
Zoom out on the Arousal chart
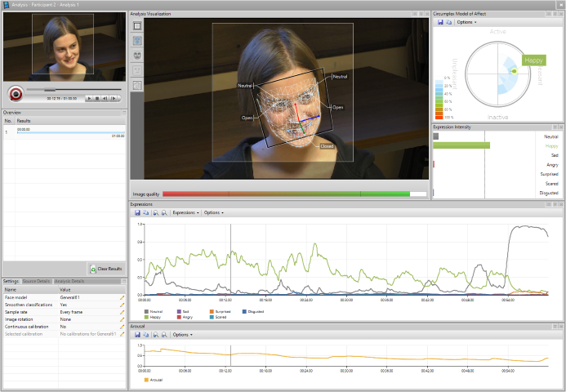pos(164,335)
